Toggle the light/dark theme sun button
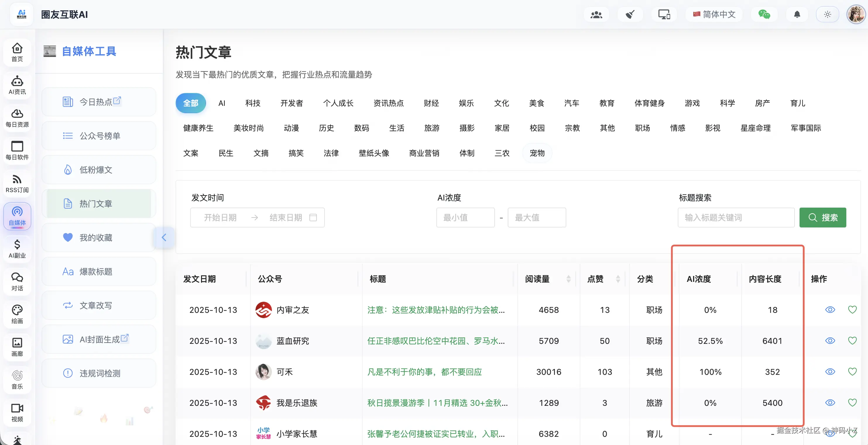Viewport: 868px width, 445px height. [827, 15]
